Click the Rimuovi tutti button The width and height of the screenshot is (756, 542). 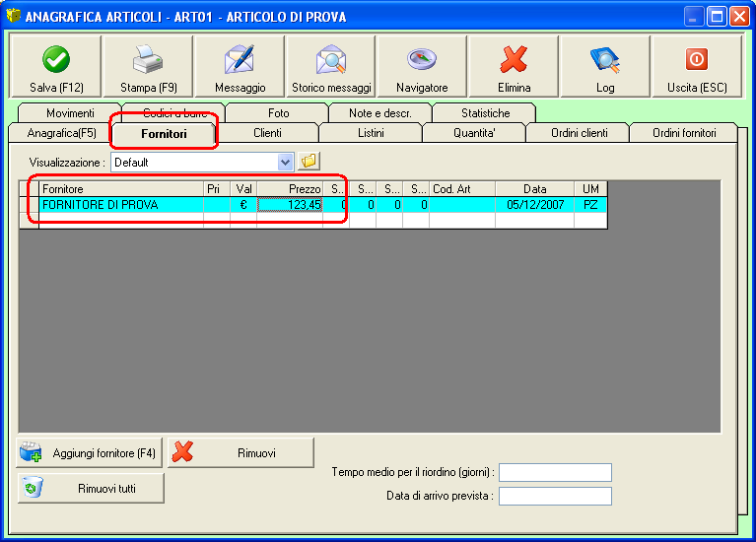tap(91, 488)
